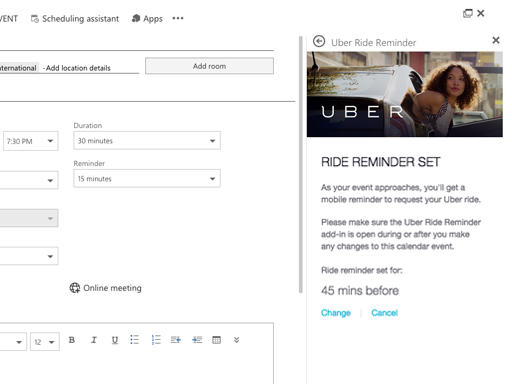Increase the paragraph indent
512x384 pixels.
197,340
